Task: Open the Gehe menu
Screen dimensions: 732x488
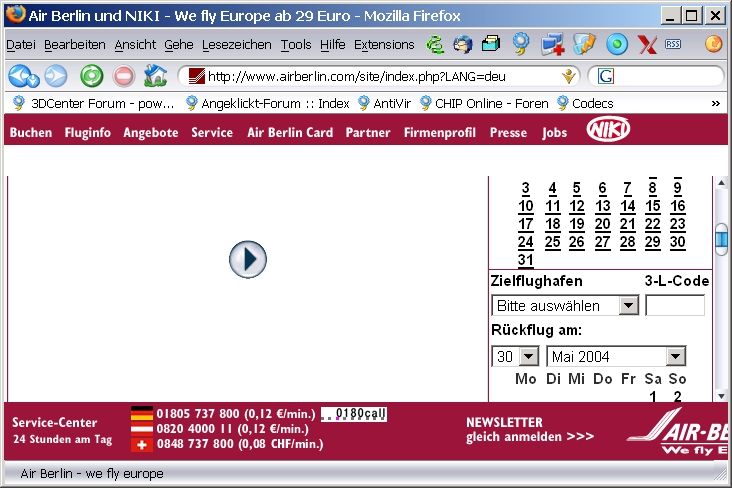Action: (x=179, y=45)
